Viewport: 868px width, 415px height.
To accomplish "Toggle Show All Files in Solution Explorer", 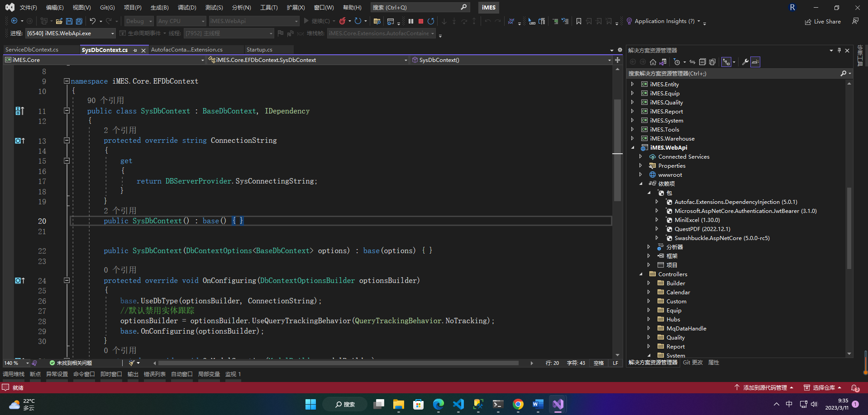I will (x=712, y=62).
